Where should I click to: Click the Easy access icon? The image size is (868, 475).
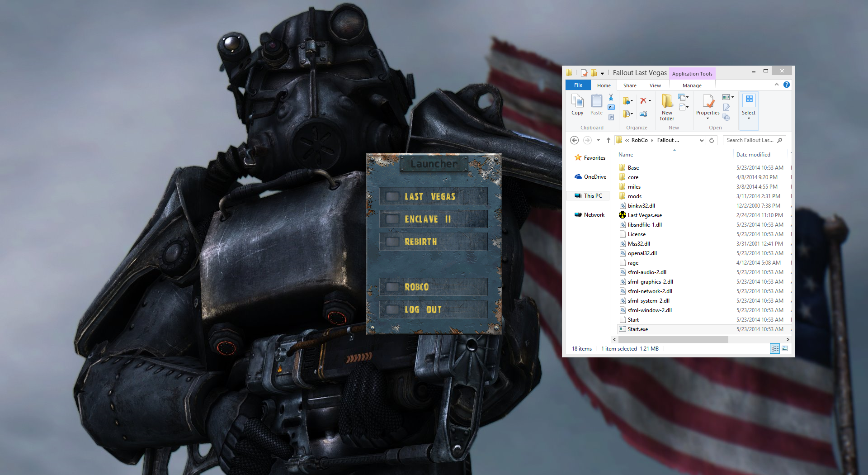(x=681, y=107)
